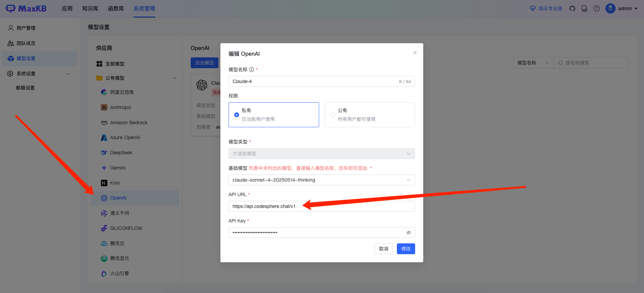
Task: Click the help question mark icon
Action: coord(597,8)
